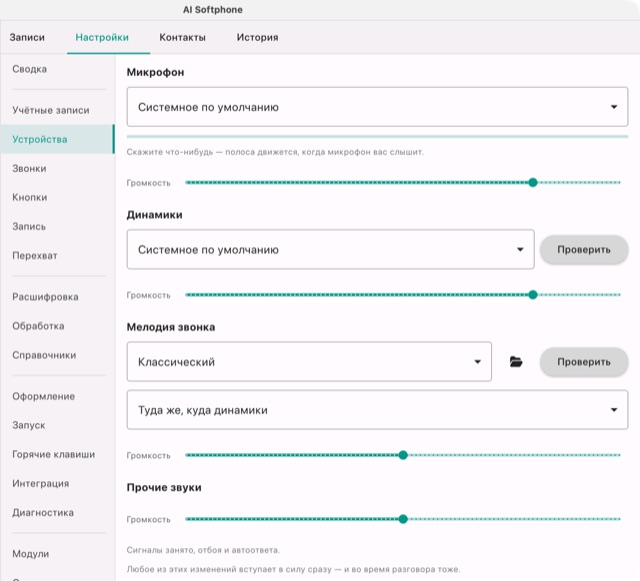Open Справочники in the sidebar
Screen dimensions: 640x581
(57, 355)
